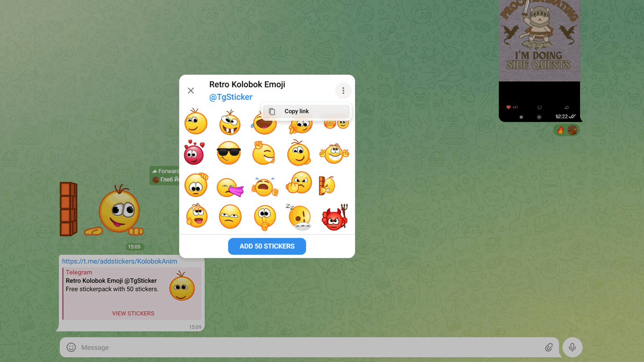Choose the sunglasses kolobok sticker

[229, 153]
